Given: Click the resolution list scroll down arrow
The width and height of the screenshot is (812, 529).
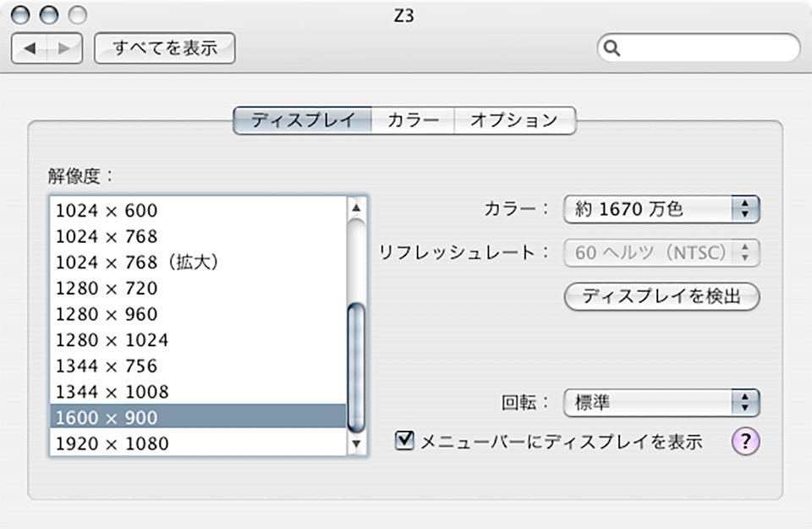Looking at the screenshot, I should click(x=356, y=444).
